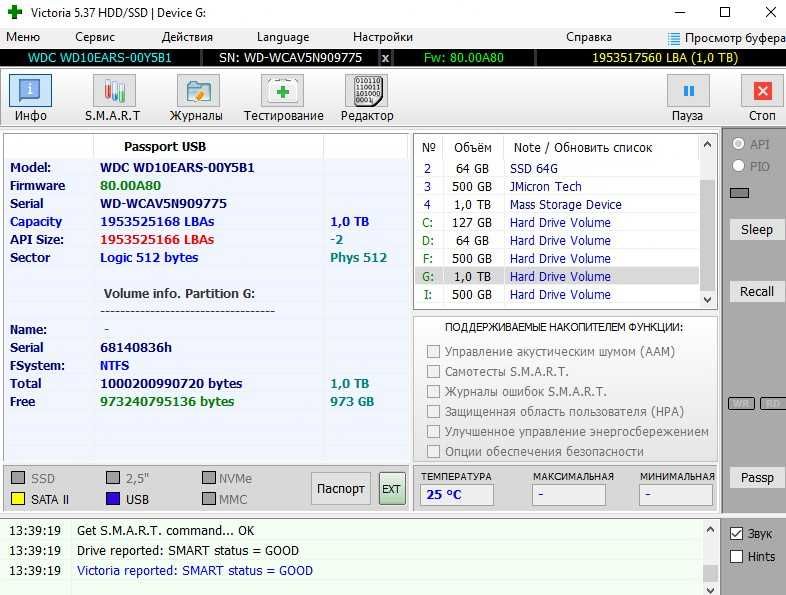Toggle the Опции обеспечения безопасности checkbox
This screenshot has height=595, width=786.
433,452
